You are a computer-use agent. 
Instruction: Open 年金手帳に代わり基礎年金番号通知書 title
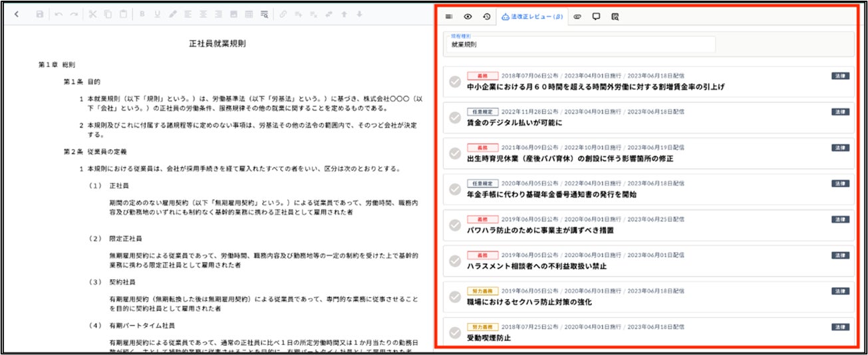(552, 195)
